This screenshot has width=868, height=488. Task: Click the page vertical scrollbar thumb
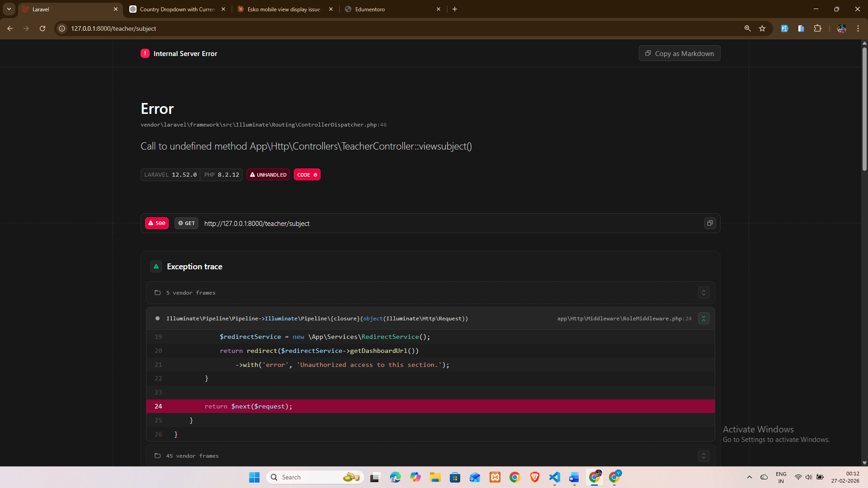point(864,108)
